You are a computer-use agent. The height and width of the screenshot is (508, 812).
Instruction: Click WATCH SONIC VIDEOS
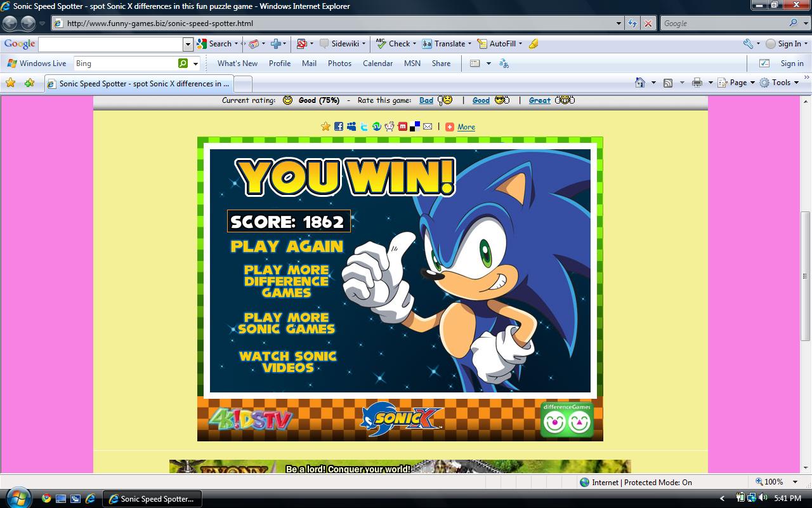coord(287,362)
